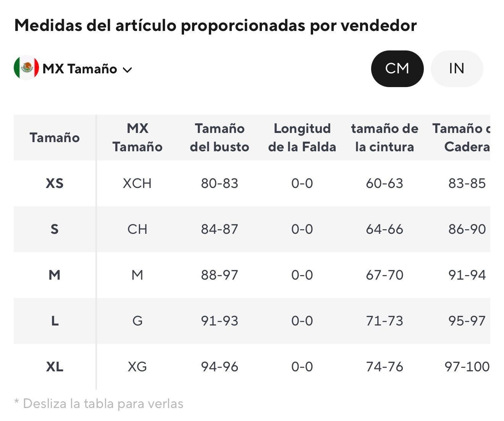Click the Mexico flag icon
The width and height of the screenshot is (504, 421).
pos(26,68)
